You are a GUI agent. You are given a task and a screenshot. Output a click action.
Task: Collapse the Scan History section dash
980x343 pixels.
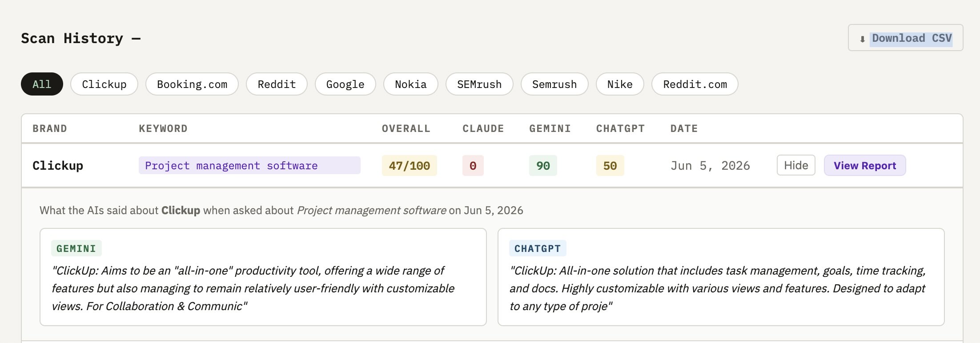click(x=136, y=39)
